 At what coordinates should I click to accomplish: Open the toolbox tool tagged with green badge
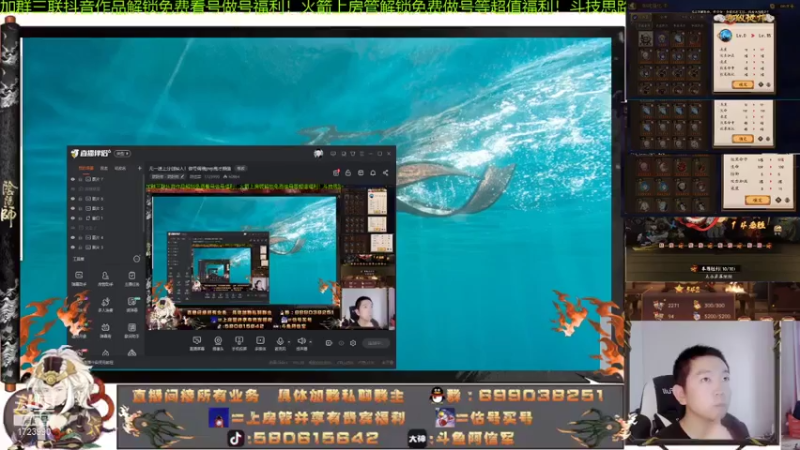tap(132, 305)
